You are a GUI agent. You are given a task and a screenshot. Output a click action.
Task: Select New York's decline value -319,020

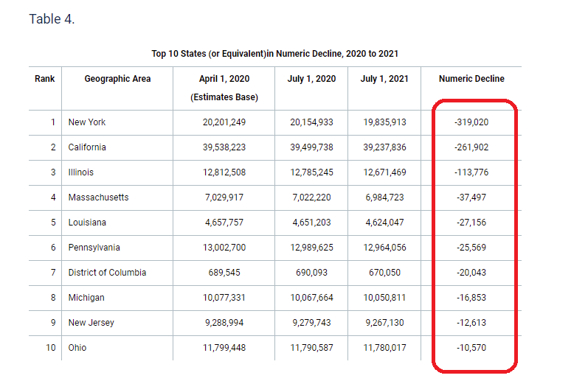tap(471, 122)
